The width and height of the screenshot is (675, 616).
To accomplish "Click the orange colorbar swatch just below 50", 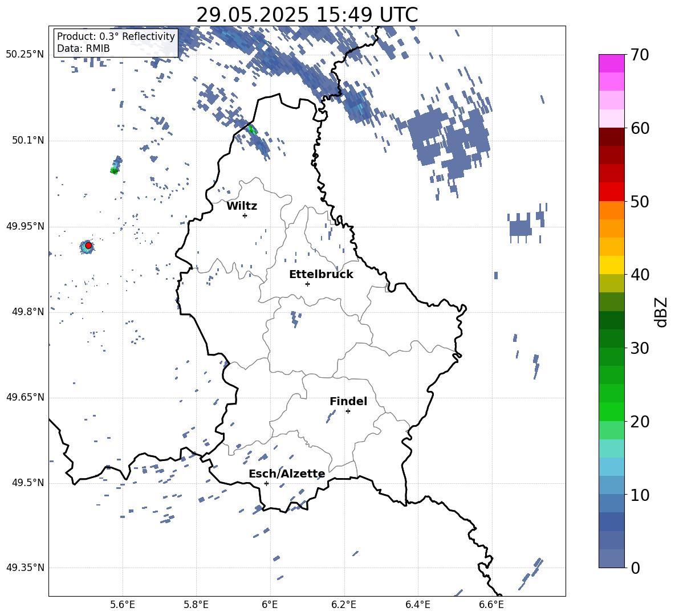I will 612,210.
